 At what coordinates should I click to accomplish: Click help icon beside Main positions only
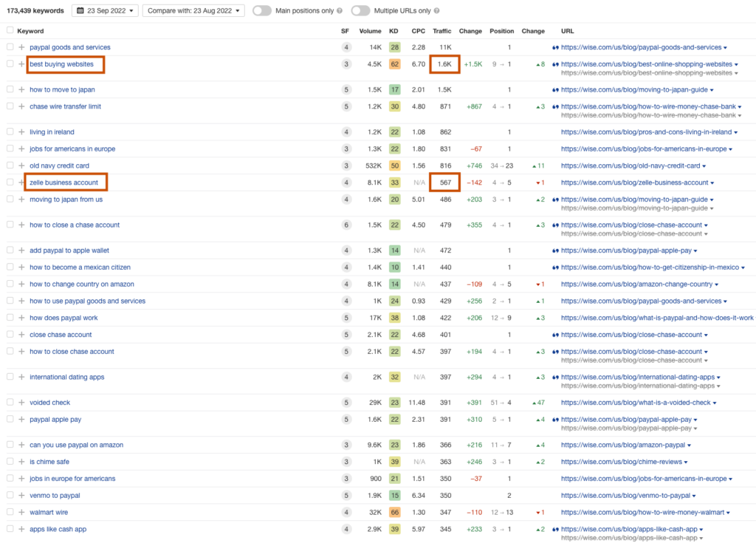339,11
